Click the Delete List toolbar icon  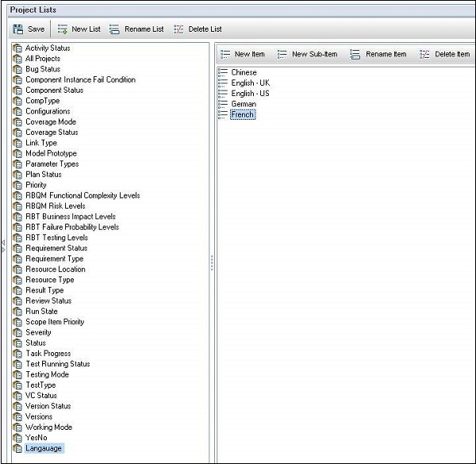click(178, 29)
